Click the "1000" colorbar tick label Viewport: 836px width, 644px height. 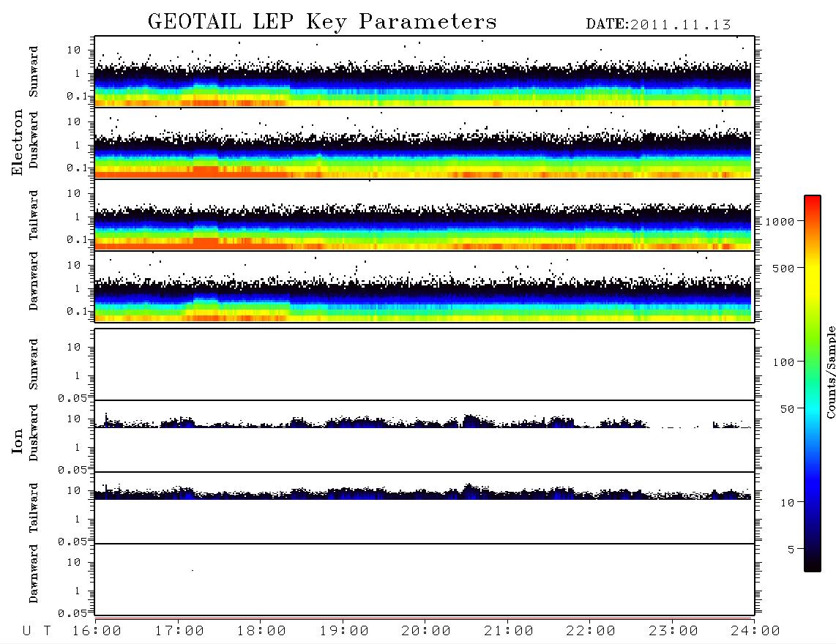pos(780,222)
